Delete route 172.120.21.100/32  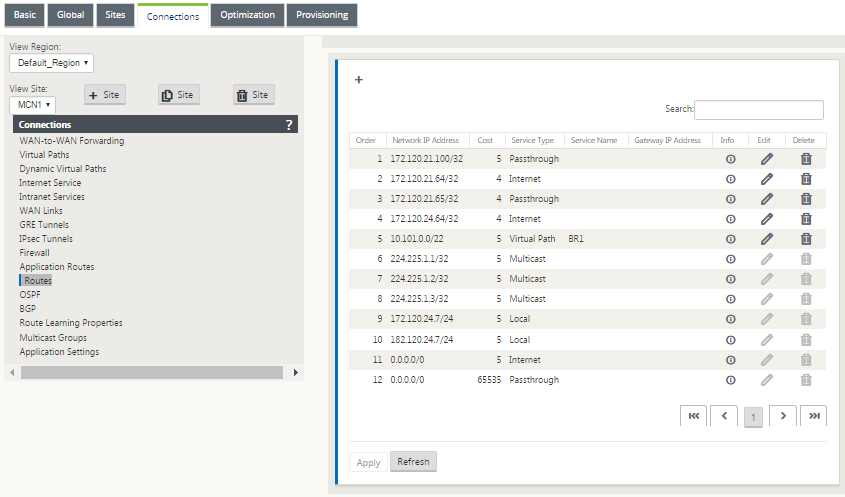tap(806, 159)
